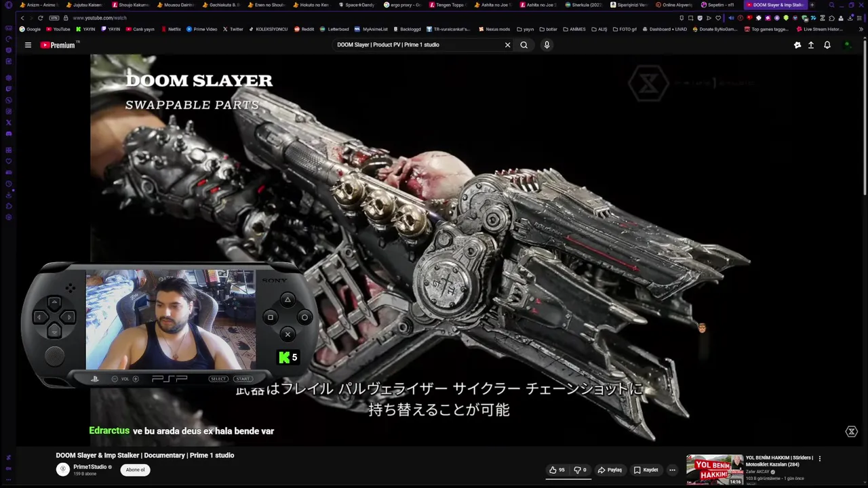Switch to the Space Dandy tab
This screenshot has height=488, width=868.
357,5
